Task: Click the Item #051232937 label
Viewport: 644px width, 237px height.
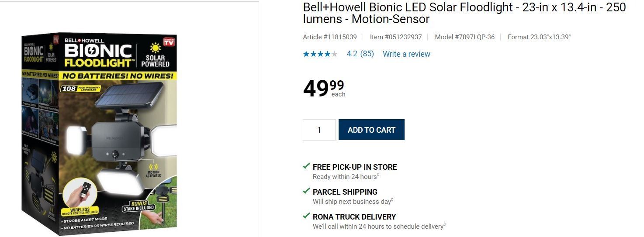Action: (396, 37)
